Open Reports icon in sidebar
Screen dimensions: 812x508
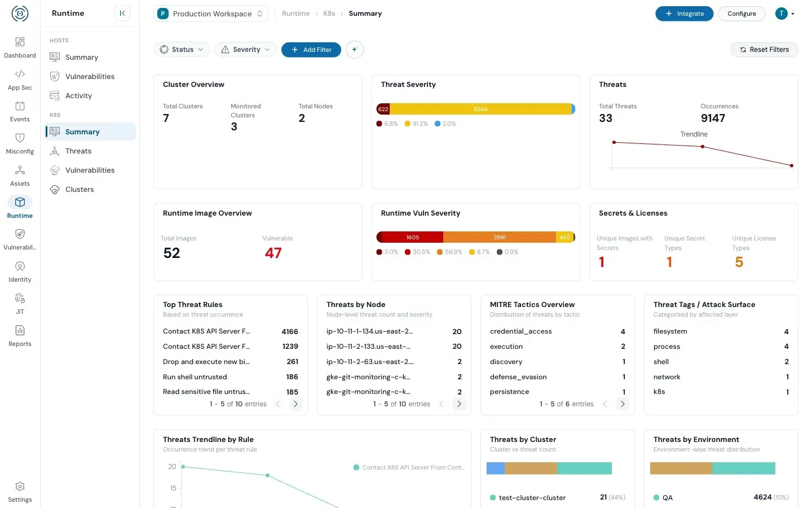20,330
